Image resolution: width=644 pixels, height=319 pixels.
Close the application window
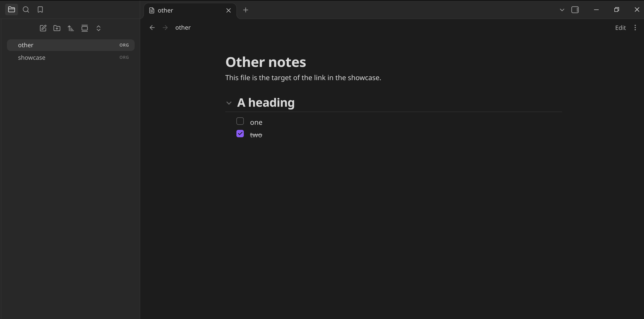[637, 9]
